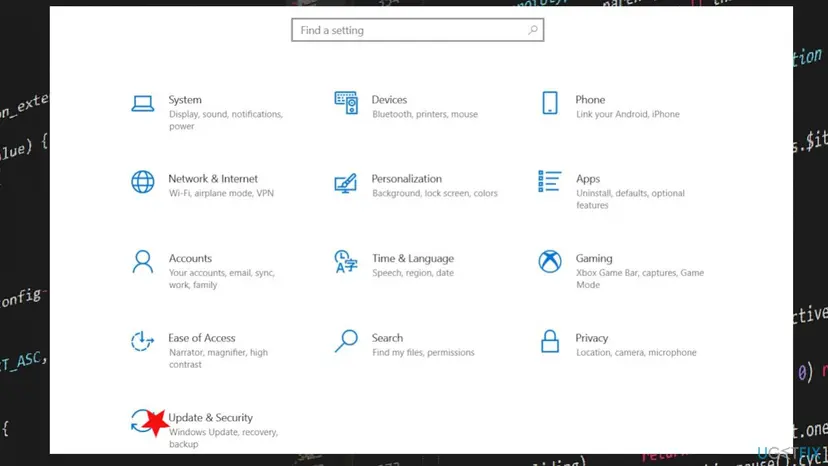The height and width of the screenshot is (466, 828).
Task: Click the magnifier icon in search box
Action: click(533, 30)
